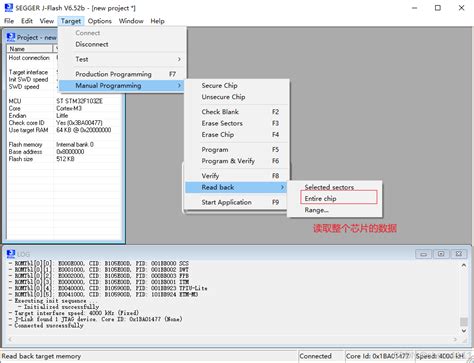
Task: Choose Erase Sectors entry
Action: click(237, 123)
